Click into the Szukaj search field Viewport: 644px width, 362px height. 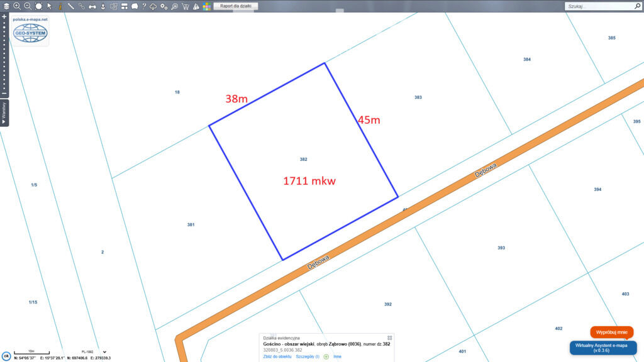point(601,6)
